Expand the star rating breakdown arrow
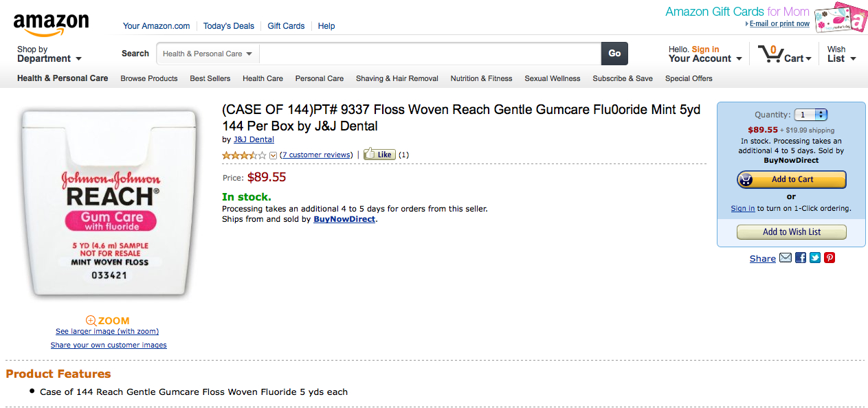 [x=273, y=155]
